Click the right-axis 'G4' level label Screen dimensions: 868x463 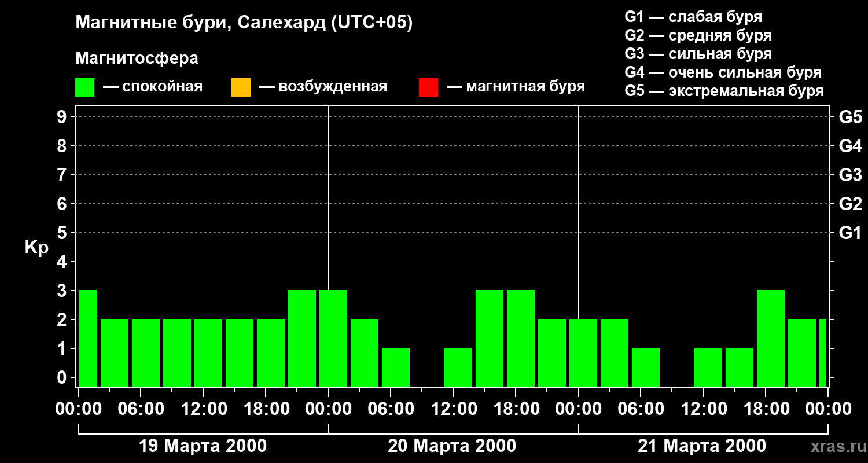point(851,146)
